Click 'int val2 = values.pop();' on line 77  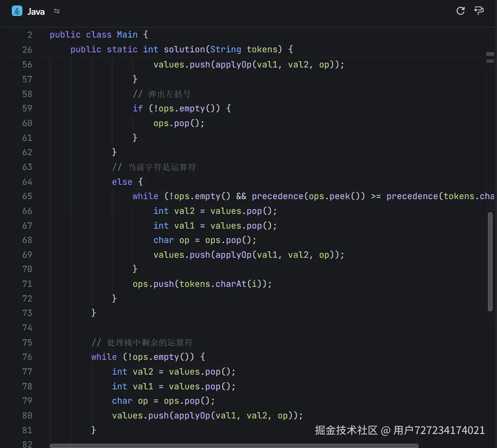(x=174, y=372)
